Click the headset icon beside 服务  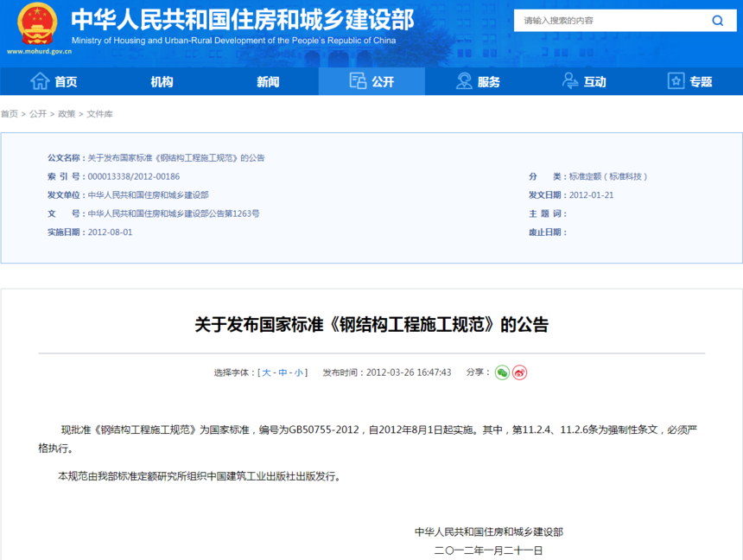click(x=464, y=81)
